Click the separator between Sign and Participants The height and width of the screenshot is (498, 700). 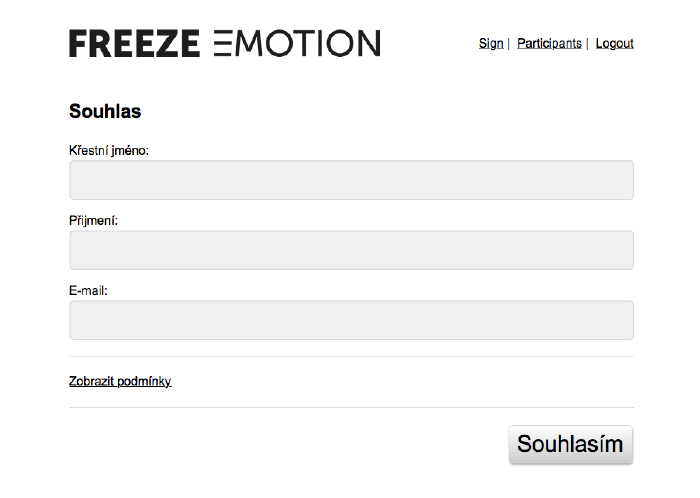coord(508,43)
